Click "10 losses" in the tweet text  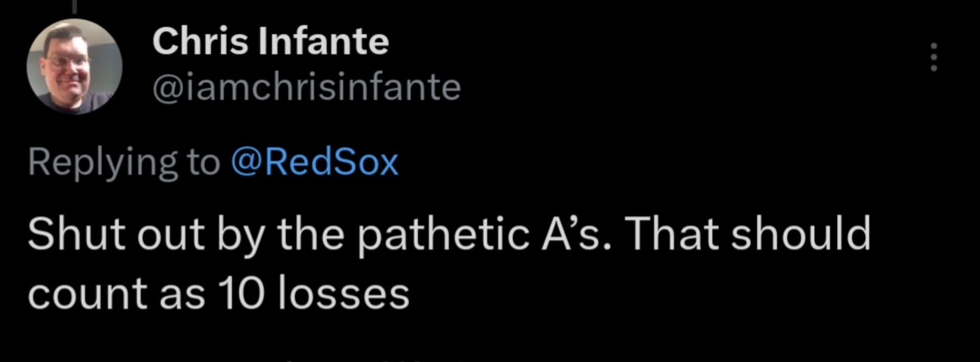click(313, 295)
